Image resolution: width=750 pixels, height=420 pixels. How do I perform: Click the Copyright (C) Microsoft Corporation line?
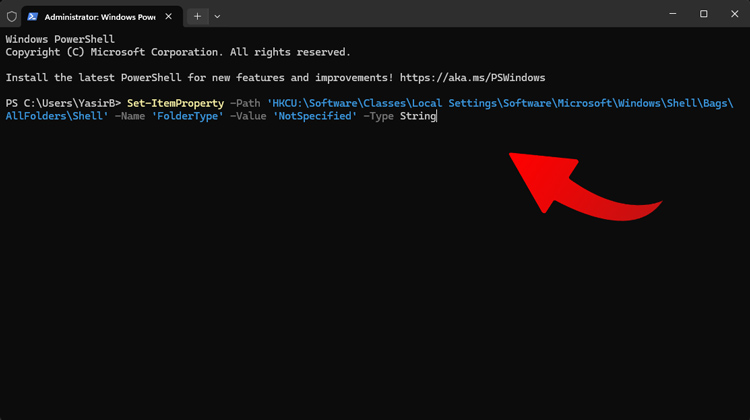[x=178, y=52]
